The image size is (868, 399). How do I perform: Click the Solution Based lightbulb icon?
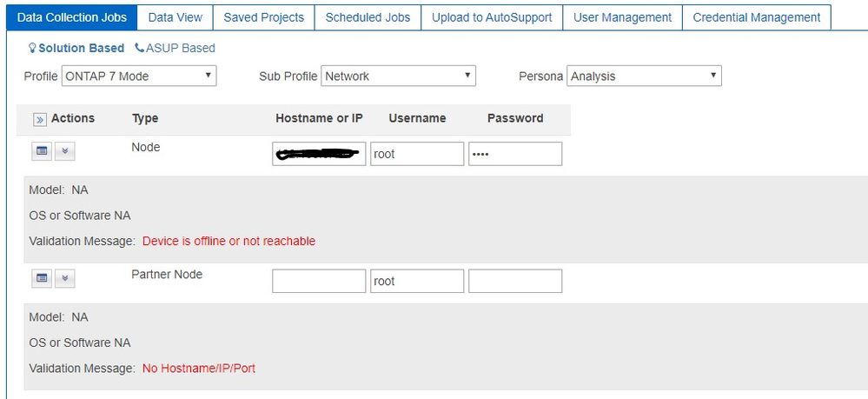point(32,49)
